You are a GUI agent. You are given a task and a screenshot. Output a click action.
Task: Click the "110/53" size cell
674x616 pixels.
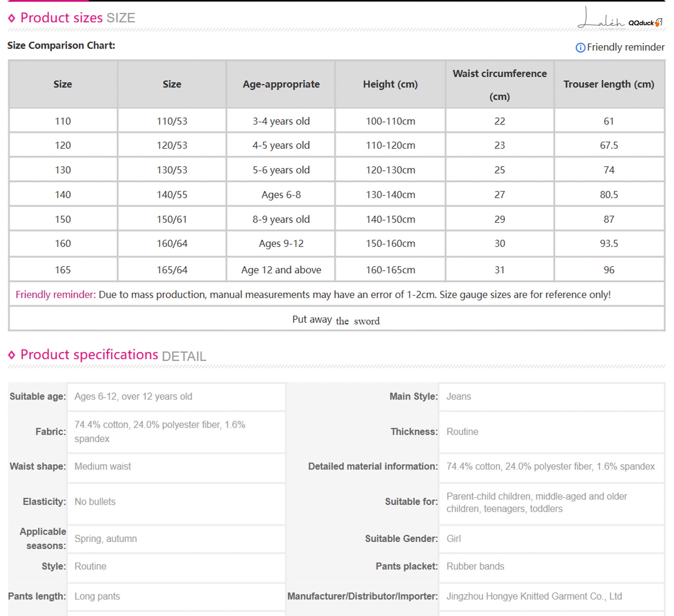click(x=172, y=121)
